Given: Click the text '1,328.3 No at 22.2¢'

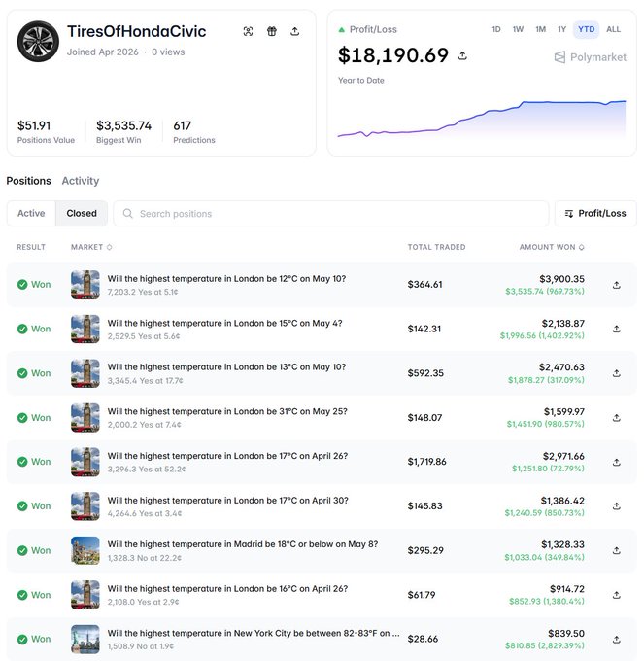Looking at the screenshot, I should 145,558.
